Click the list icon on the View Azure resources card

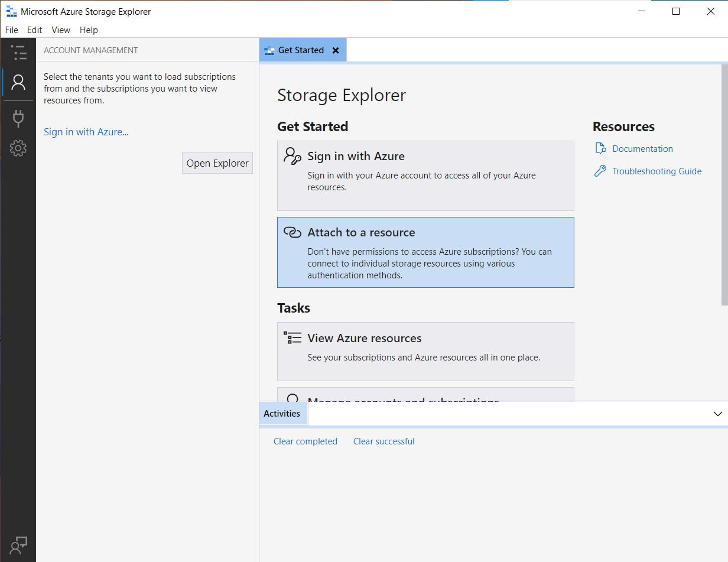tap(292, 338)
